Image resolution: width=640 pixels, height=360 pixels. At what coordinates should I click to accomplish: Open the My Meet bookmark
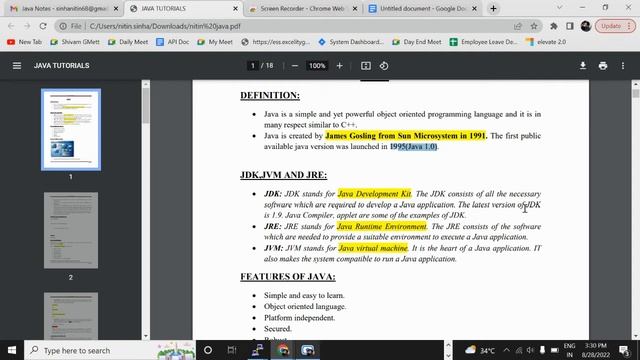[215, 42]
